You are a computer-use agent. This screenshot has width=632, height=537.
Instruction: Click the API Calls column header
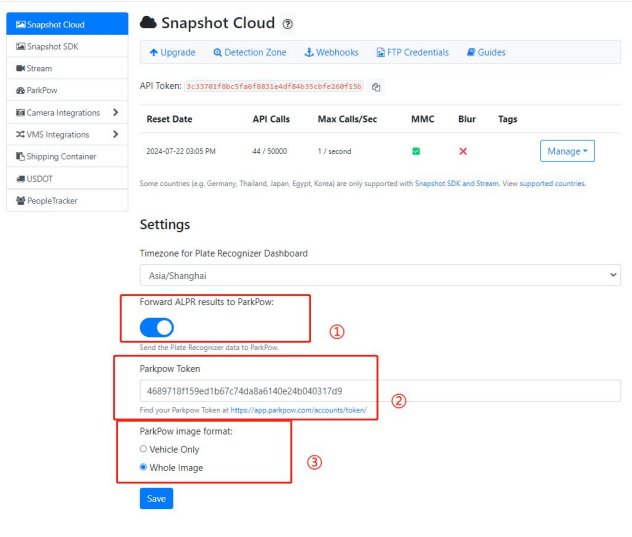(x=271, y=119)
